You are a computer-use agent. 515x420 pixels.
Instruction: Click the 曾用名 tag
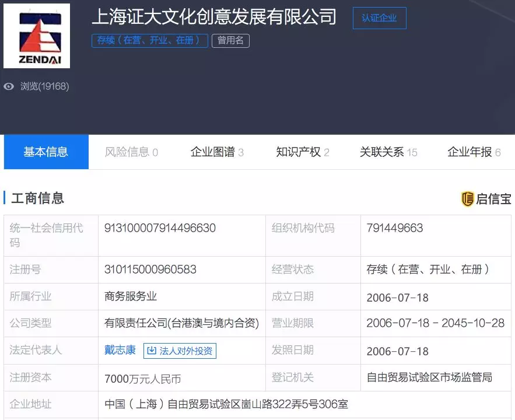point(230,41)
